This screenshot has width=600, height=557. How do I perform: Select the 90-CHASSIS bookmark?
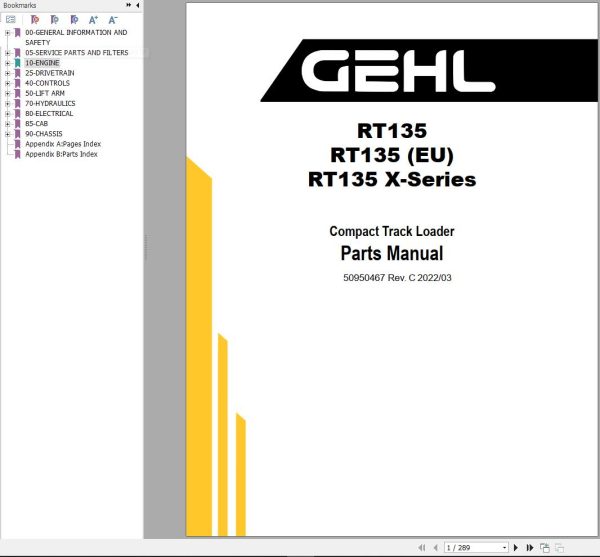[x=44, y=134]
